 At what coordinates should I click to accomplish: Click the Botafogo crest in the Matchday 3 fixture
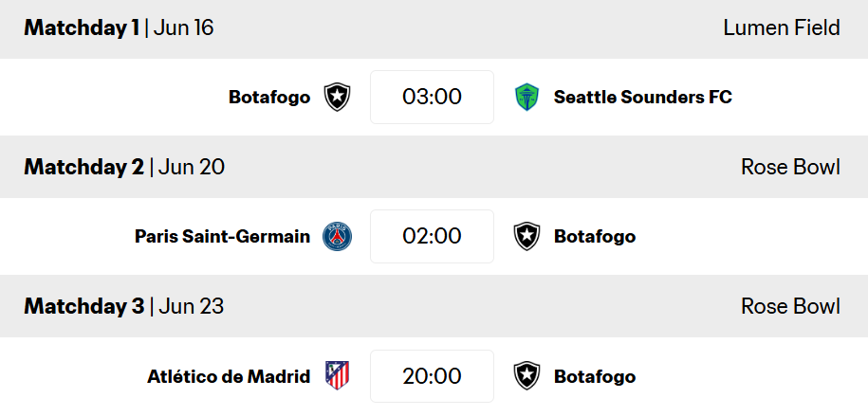pyautogui.click(x=526, y=376)
